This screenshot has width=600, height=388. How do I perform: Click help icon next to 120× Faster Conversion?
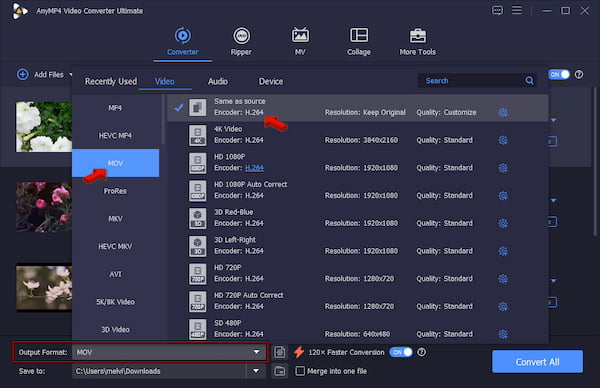tap(421, 352)
